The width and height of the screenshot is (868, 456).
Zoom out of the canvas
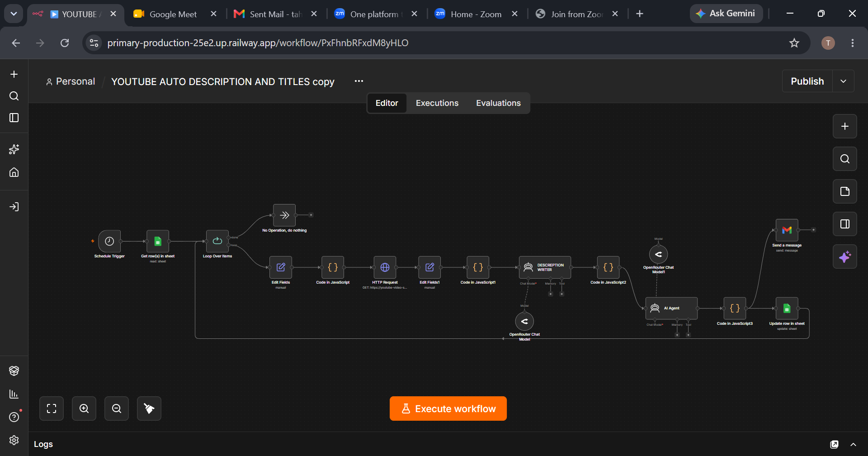pyautogui.click(x=117, y=408)
